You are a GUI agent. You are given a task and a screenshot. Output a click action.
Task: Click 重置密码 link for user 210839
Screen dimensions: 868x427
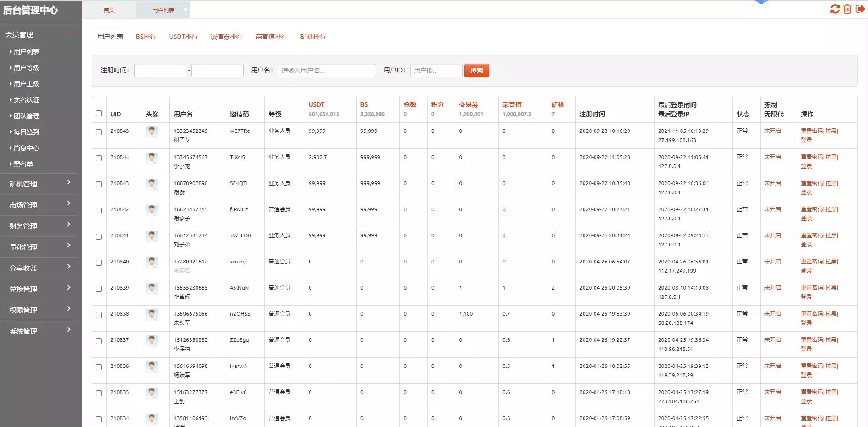pyautogui.click(x=812, y=288)
